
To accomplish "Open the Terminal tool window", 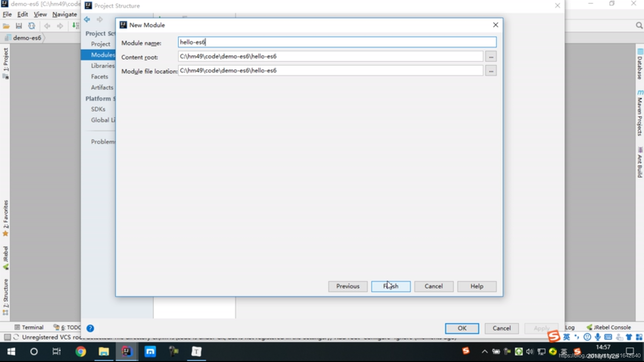I will tap(29, 327).
